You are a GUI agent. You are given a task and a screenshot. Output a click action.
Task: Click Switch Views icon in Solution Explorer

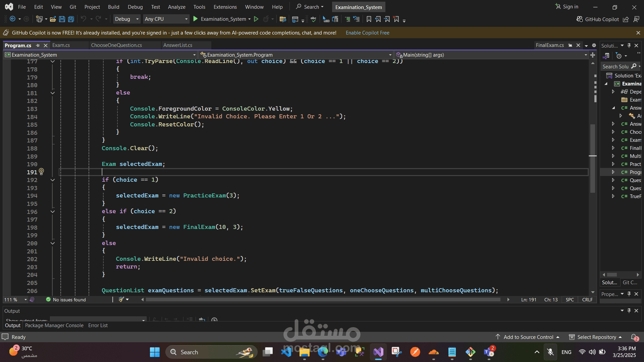(606, 56)
